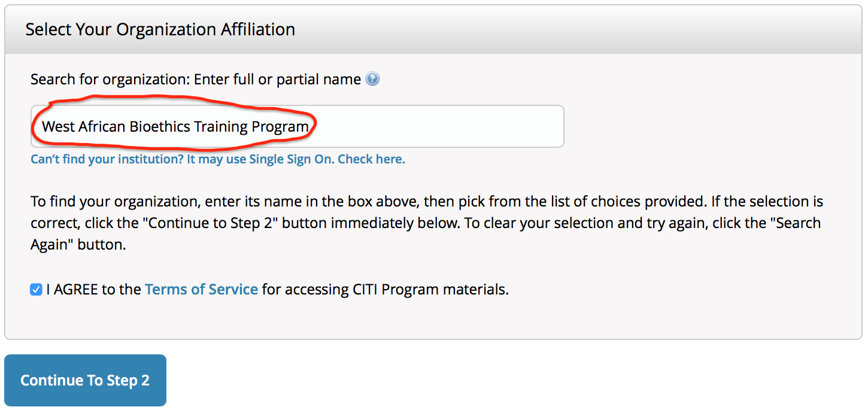Open the help icon beside search label

tap(372, 79)
